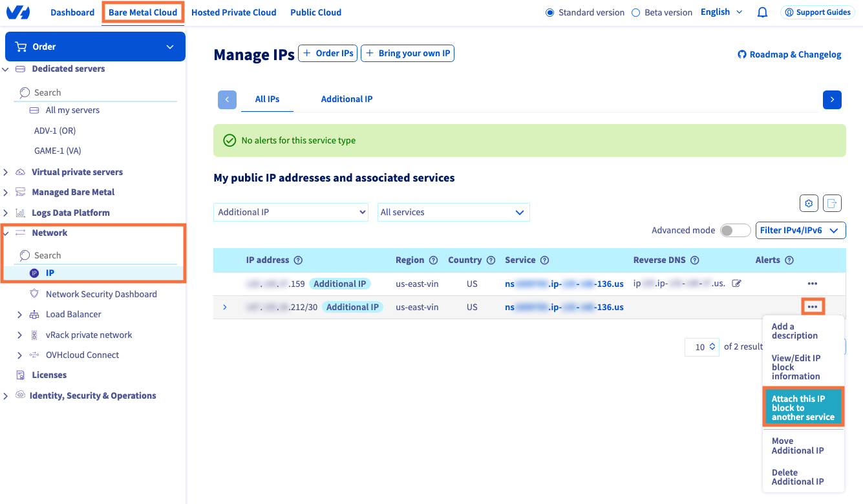This screenshot has height=504, width=863.
Task: Expand Virtual private servers section
Action: [6, 173]
